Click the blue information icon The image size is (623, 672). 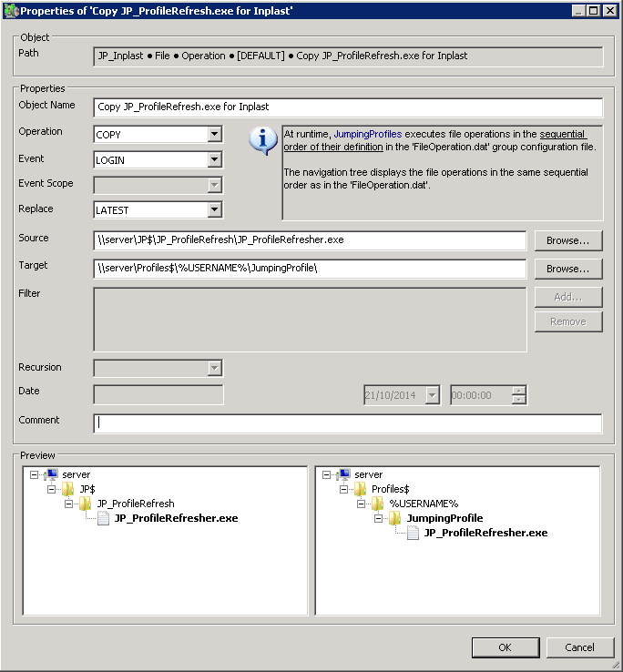pyautogui.click(x=263, y=141)
